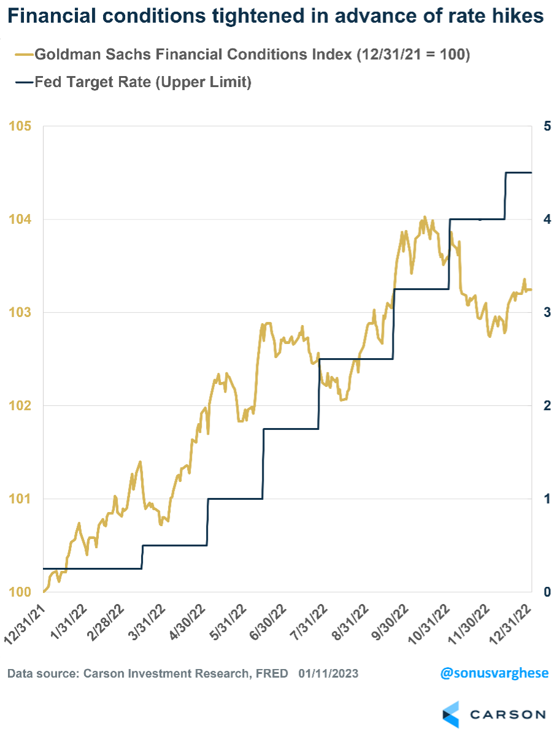The width and height of the screenshot is (560, 742).
Task: Click the chart title about financial conditions
Action: [x=276, y=17]
